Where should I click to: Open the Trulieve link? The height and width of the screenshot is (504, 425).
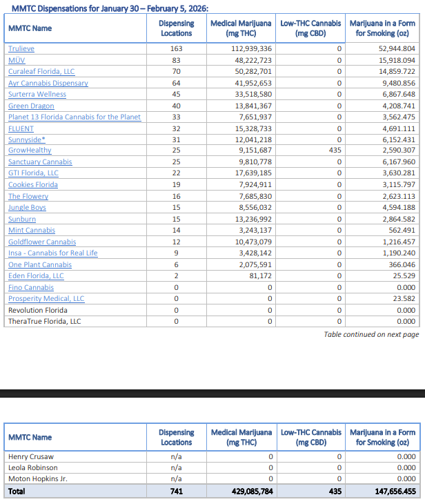(21, 49)
